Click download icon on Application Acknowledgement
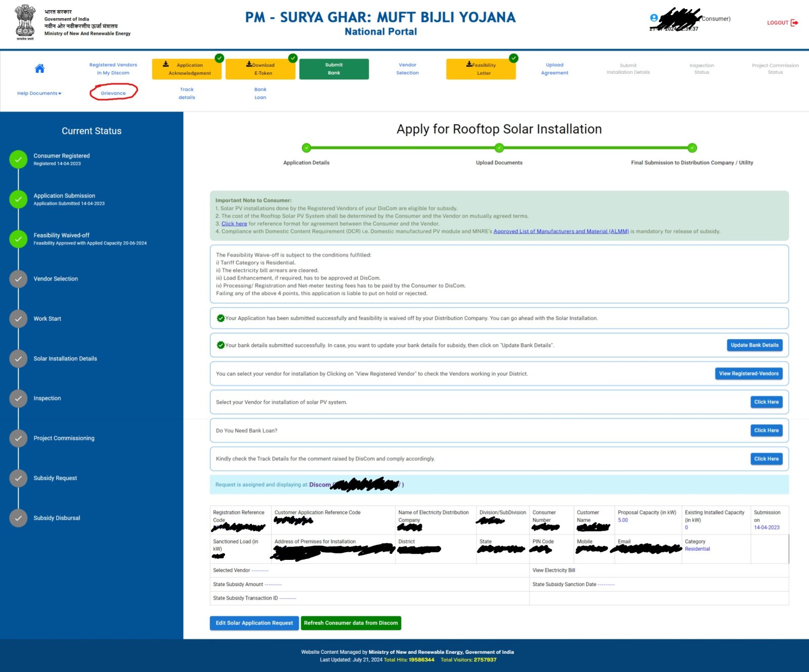 point(166,64)
